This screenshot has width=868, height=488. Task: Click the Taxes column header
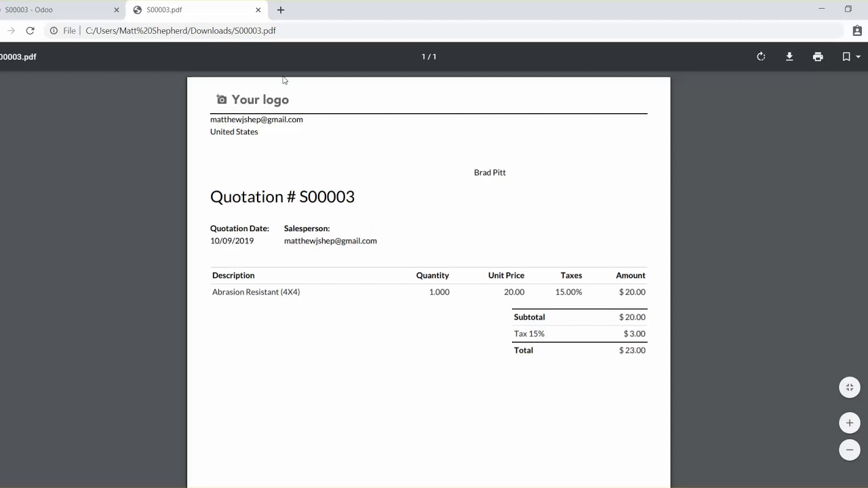coord(571,275)
